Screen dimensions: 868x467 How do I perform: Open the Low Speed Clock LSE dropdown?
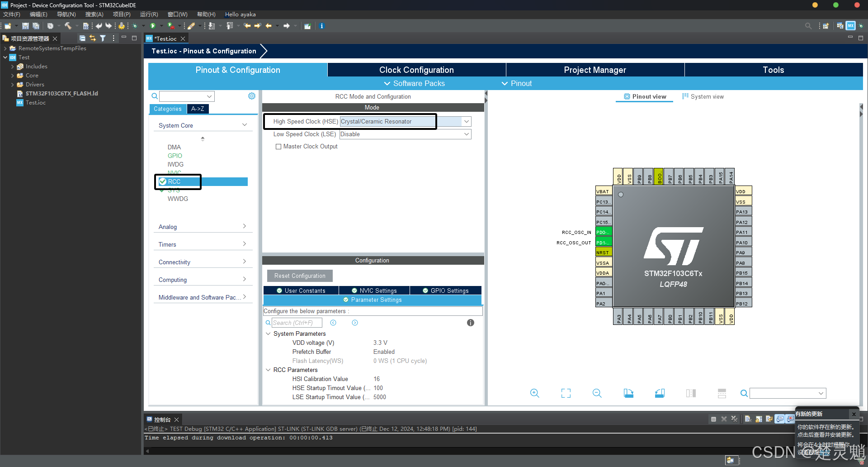[x=467, y=134]
